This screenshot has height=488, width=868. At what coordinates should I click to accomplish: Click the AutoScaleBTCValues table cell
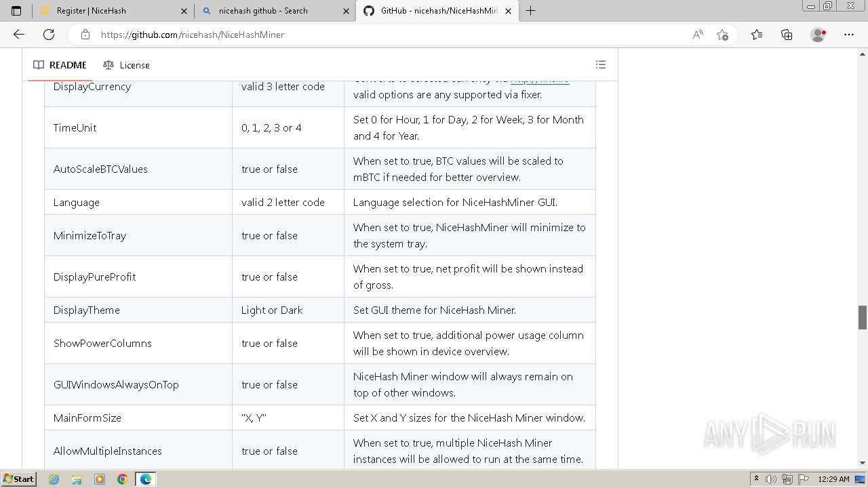(138, 169)
